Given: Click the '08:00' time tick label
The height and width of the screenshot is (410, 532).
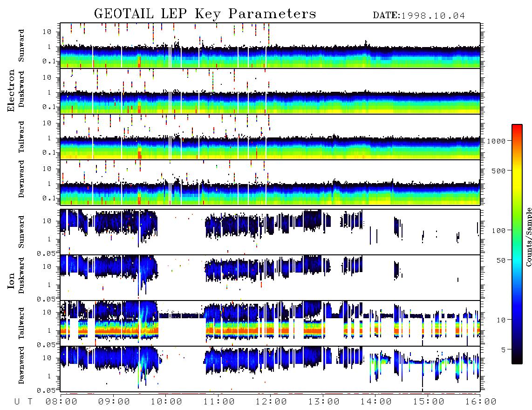Looking at the screenshot, I should [61, 402].
